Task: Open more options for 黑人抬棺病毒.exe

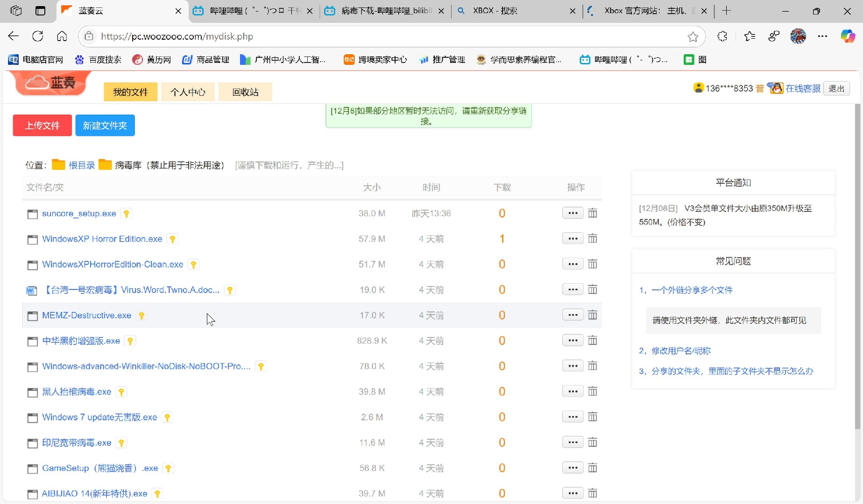Action: pyautogui.click(x=573, y=392)
